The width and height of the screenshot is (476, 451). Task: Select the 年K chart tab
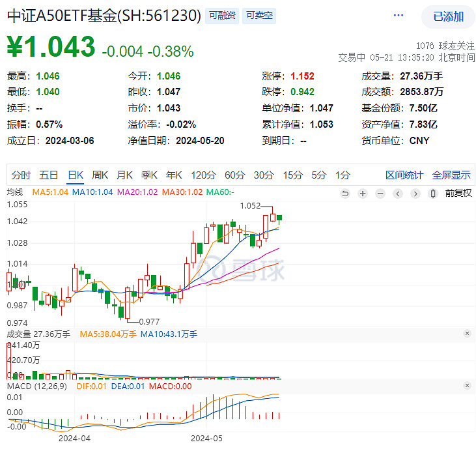pos(174,175)
